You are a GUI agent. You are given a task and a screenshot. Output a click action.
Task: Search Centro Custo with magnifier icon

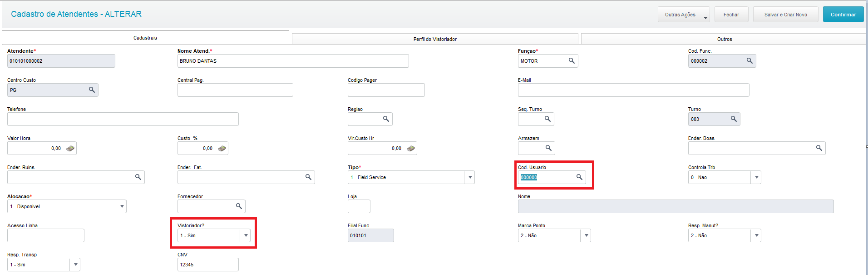(x=92, y=90)
